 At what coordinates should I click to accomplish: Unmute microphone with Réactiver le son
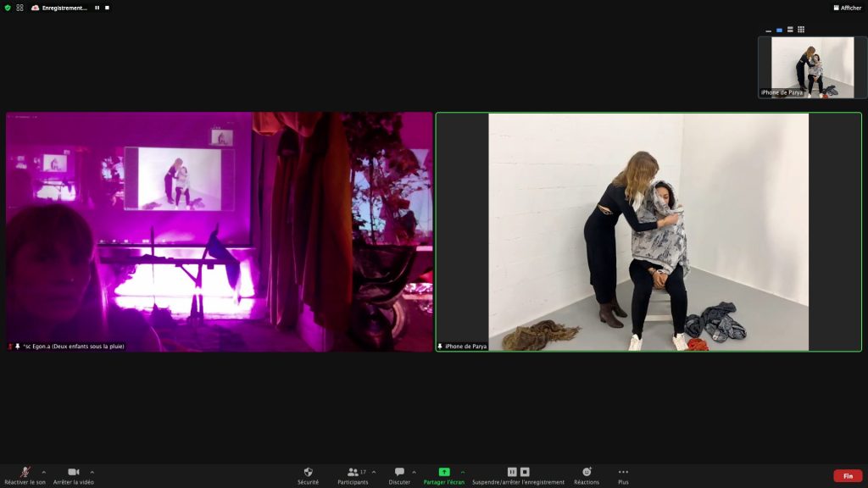pos(25,473)
